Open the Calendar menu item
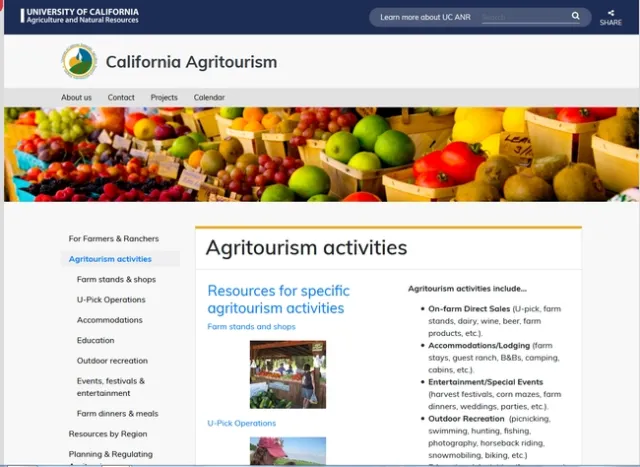 pyautogui.click(x=209, y=97)
